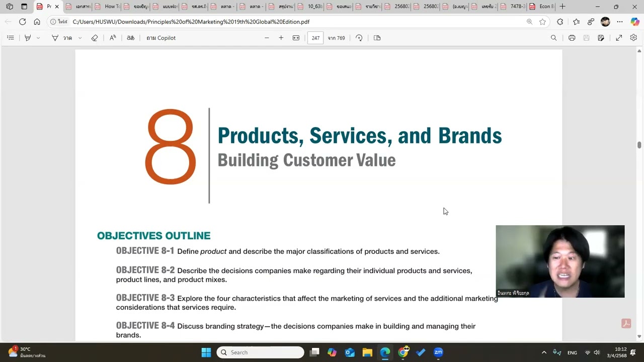The height and width of the screenshot is (362, 644).
Task: Click the translate (aあ) icon
Action: [130, 38]
